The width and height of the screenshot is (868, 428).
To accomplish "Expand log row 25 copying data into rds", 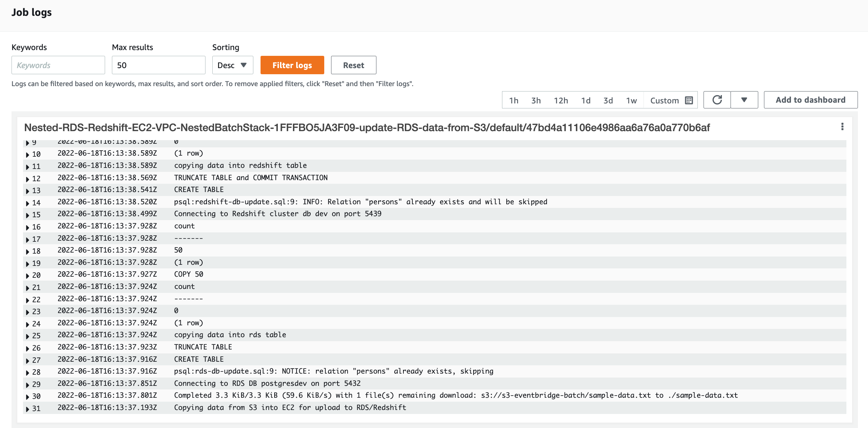I will tap(28, 336).
